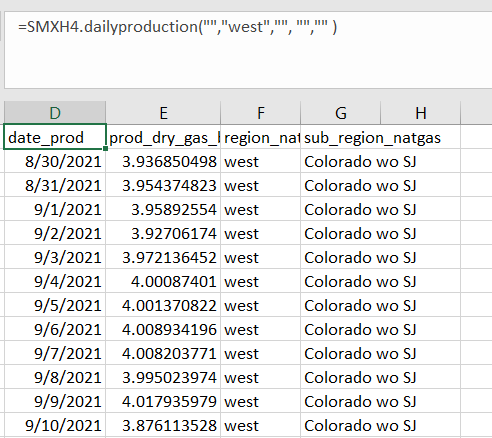
Task: Select west cell in 9/4/2021 row
Action: tap(260, 281)
